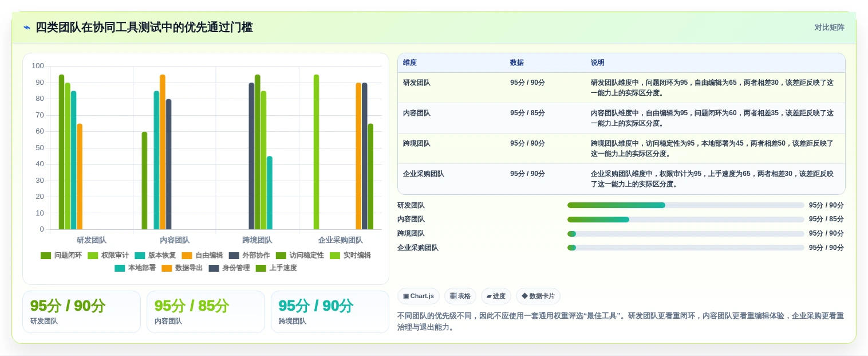The image size is (868, 356).
Task: Toggle the 权限审计 legend item
Action: (108, 256)
